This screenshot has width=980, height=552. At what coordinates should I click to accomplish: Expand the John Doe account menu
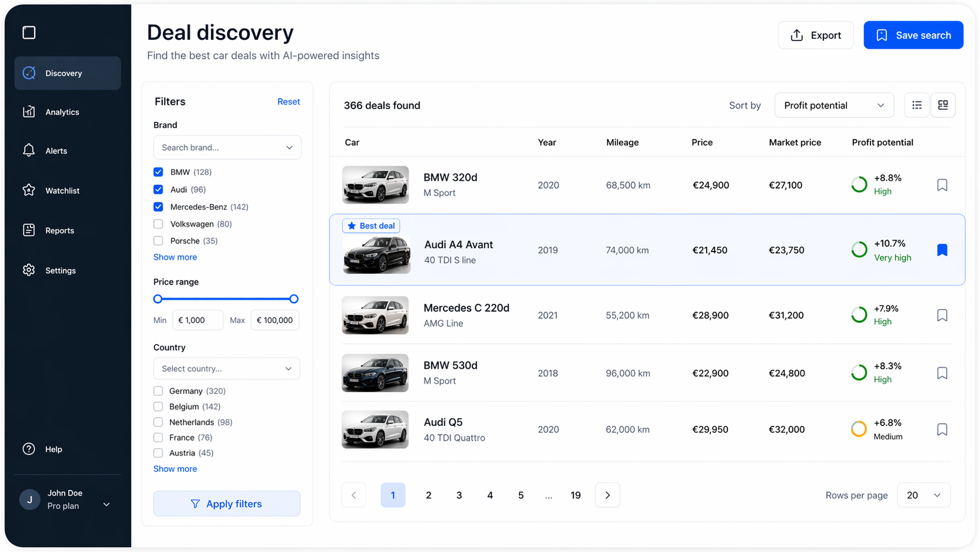click(x=107, y=504)
